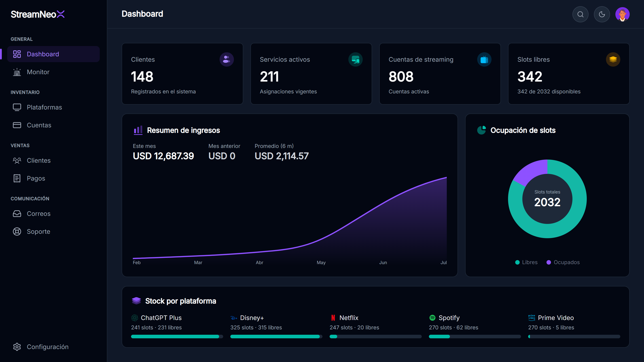Click the Spotify logo icon

pos(432,318)
